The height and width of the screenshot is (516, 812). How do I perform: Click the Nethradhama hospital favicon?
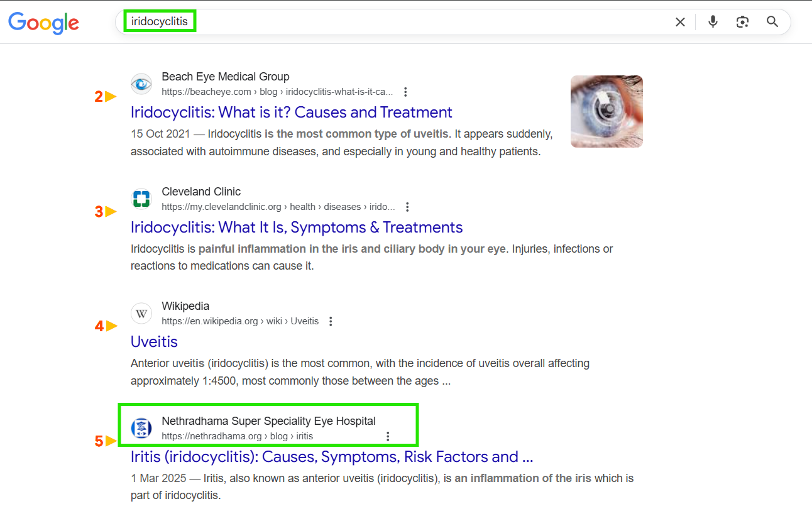pos(141,429)
